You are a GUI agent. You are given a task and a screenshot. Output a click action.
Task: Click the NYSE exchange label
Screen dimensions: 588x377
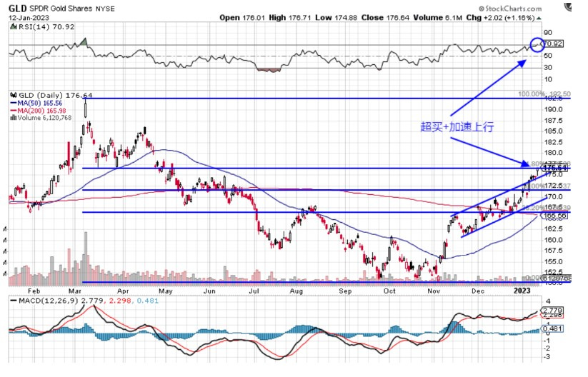[x=105, y=9]
